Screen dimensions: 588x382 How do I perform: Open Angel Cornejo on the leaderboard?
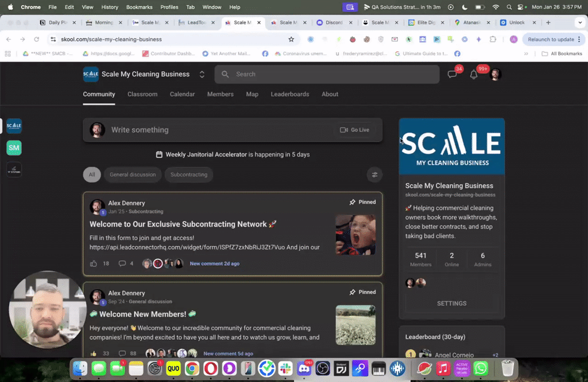(454, 354)
